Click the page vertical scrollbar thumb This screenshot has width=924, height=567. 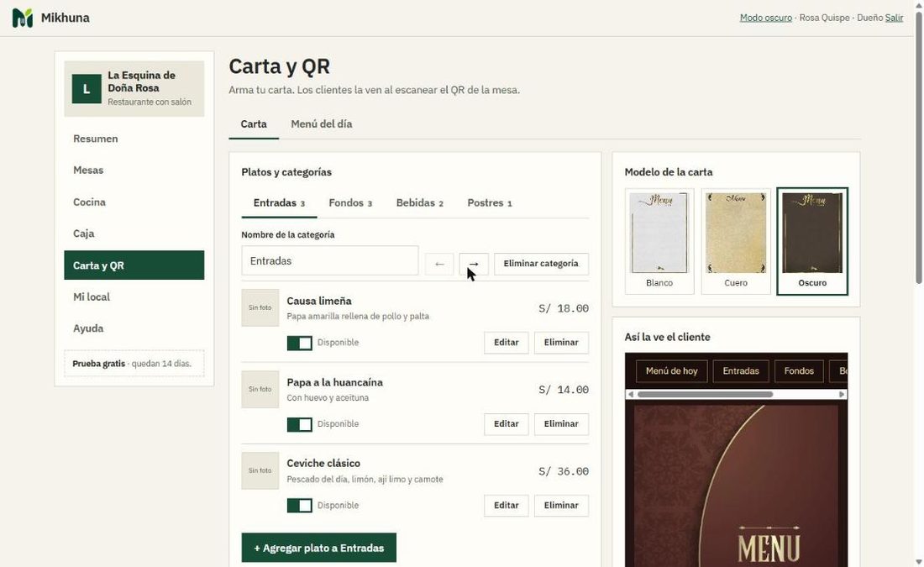(919, 147)
